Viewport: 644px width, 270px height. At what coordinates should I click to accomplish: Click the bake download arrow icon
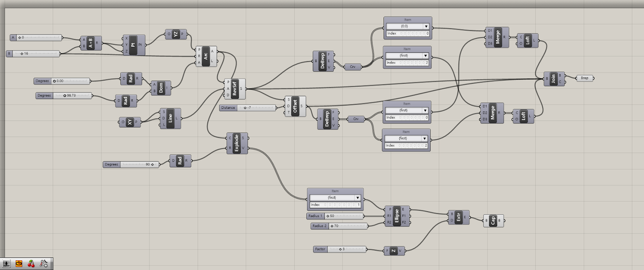pos(6,264)
